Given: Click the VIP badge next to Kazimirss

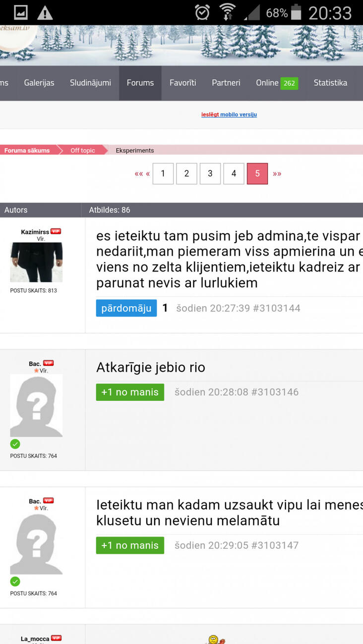Looking at the screenshot, I should click(56, 231).
